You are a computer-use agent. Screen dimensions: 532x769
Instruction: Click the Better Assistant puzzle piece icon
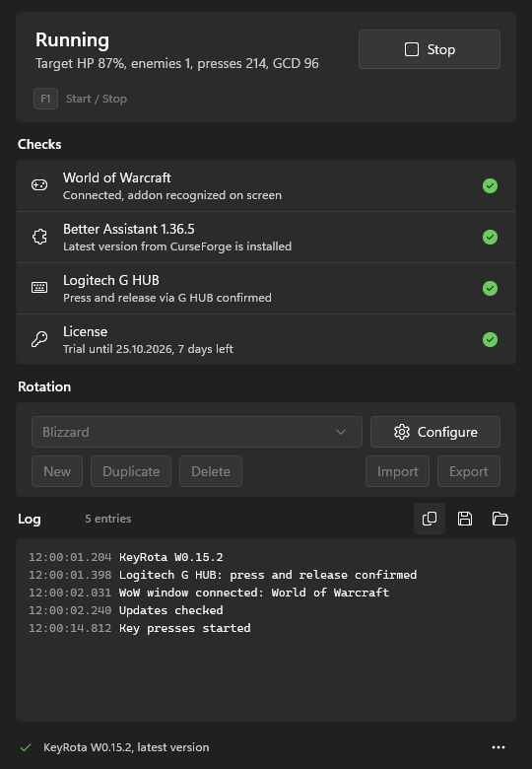(39, 237)
